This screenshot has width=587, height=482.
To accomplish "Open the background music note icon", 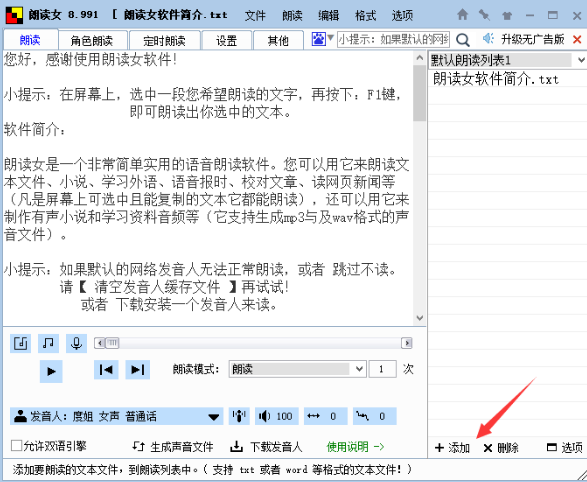I will (x=48, y=343).
